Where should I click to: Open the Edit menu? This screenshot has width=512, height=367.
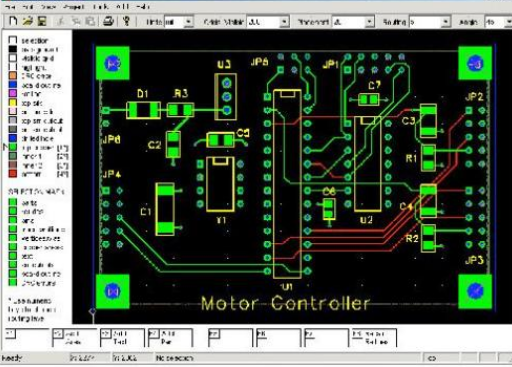[27, 7]
